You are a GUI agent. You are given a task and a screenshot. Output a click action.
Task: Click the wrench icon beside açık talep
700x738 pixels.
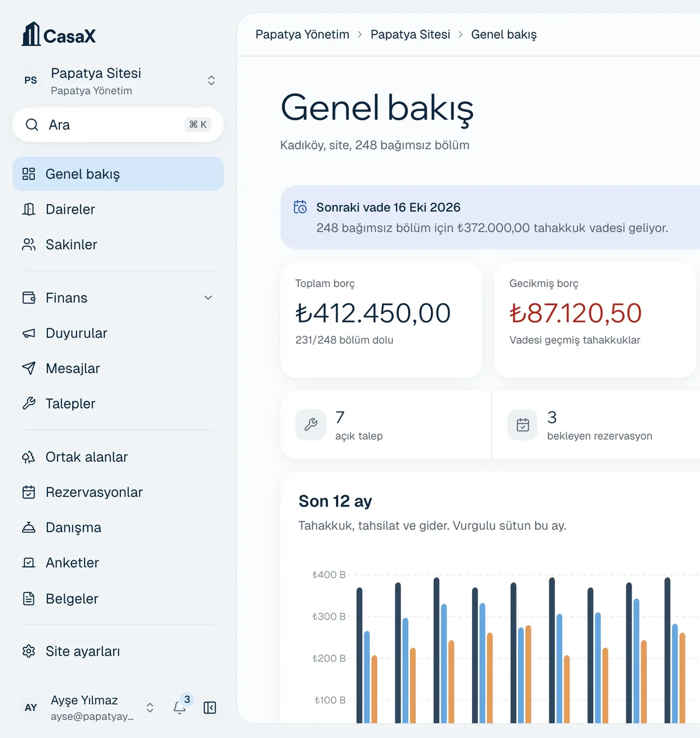coord(310,425)
